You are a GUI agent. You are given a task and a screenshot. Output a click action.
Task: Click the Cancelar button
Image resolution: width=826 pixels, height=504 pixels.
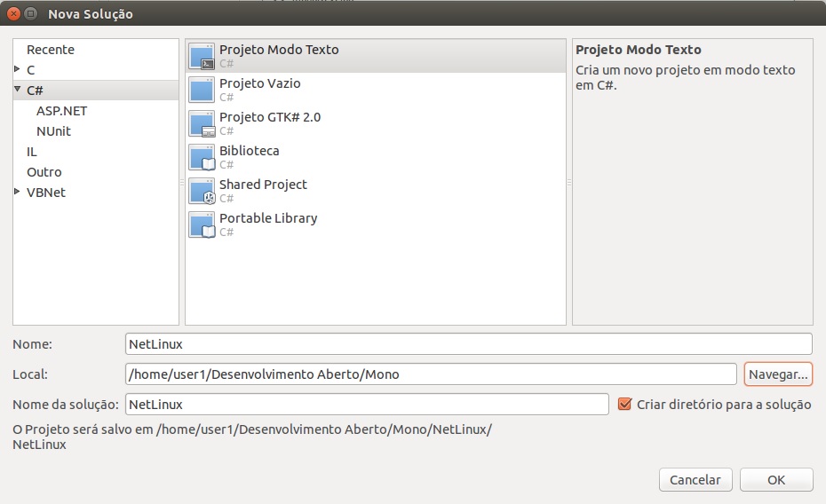pyautogui.click(x=695, y=479)
